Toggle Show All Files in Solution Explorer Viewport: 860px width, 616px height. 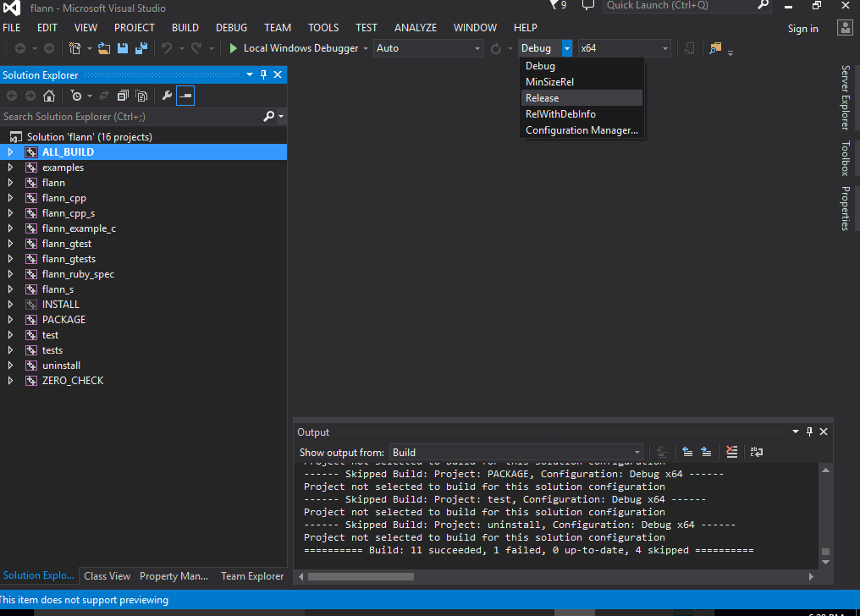(x=141, y=96)
